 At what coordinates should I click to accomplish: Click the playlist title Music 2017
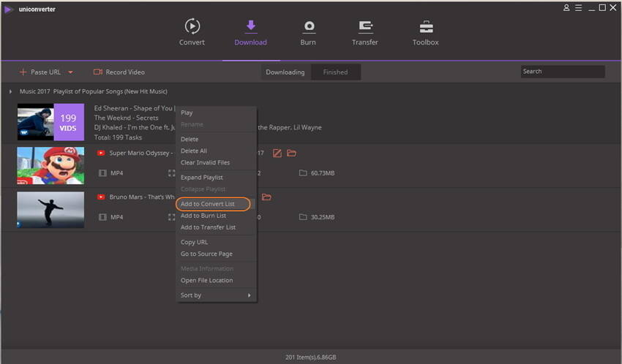pyautogui.click(x=94, y=91)
